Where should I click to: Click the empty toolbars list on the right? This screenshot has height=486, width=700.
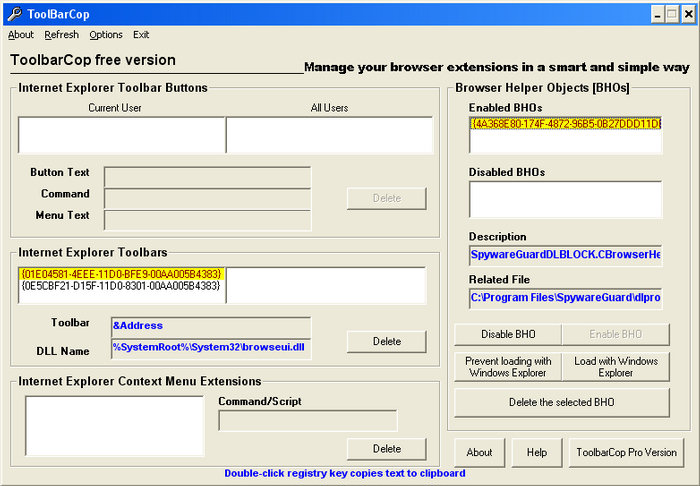pos(326,286)
